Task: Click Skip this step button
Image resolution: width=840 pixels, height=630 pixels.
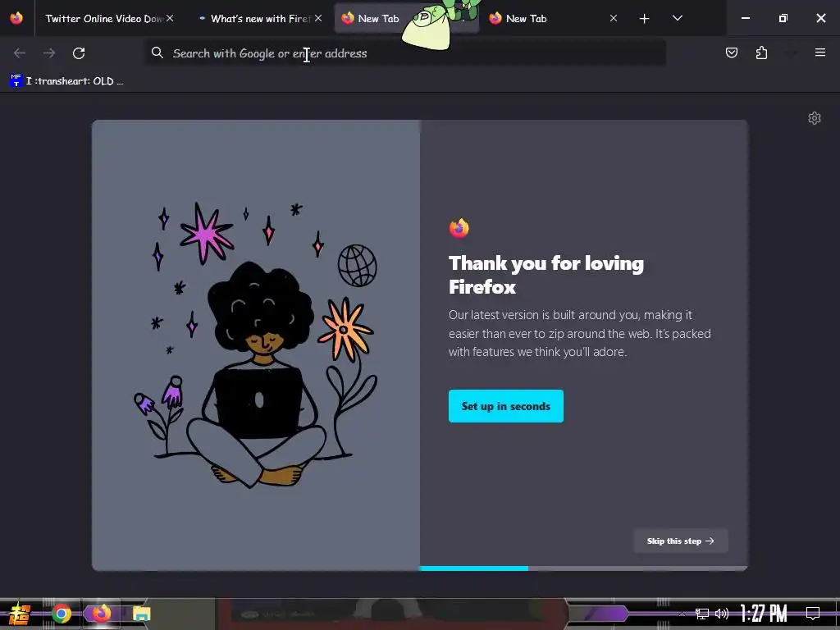Action: [x=680, y=541]
